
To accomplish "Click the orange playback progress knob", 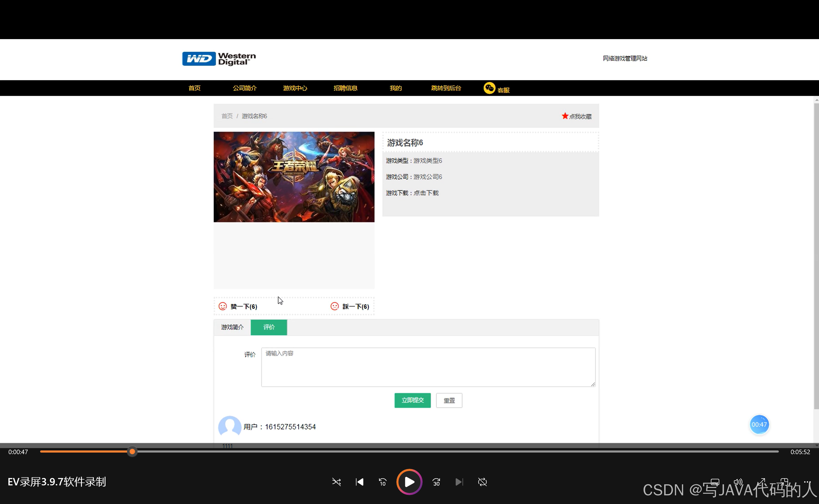I will click(132, 452).
